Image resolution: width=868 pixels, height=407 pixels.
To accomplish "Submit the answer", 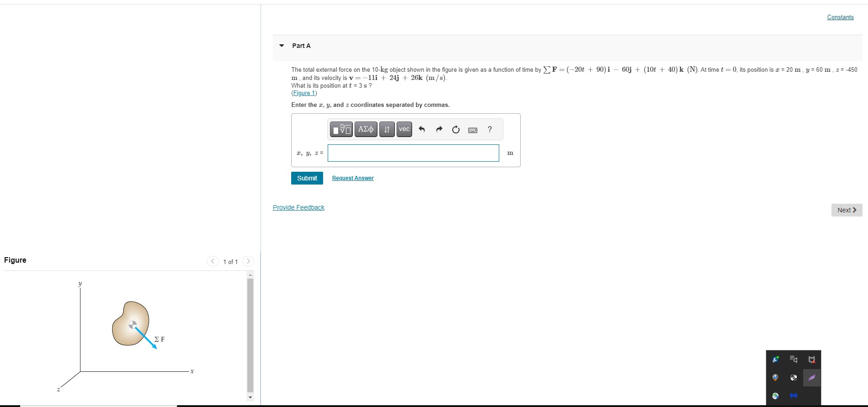I will tap(307, 178).
